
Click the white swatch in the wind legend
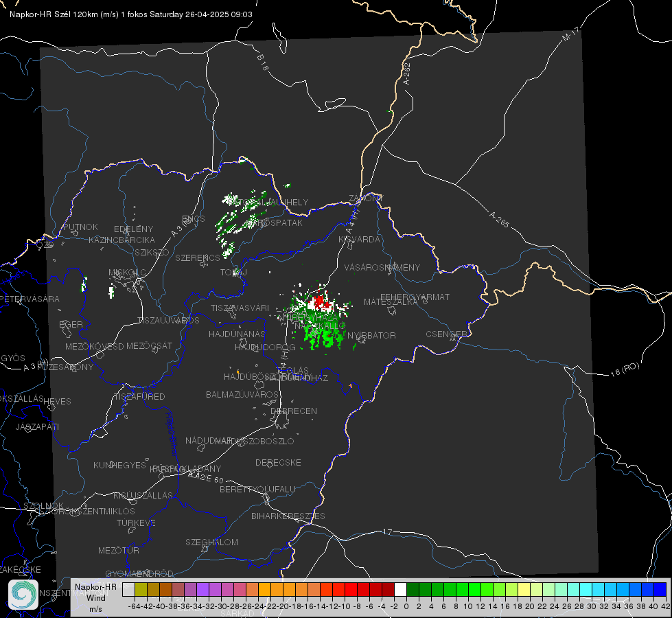(x=400, y=590)
